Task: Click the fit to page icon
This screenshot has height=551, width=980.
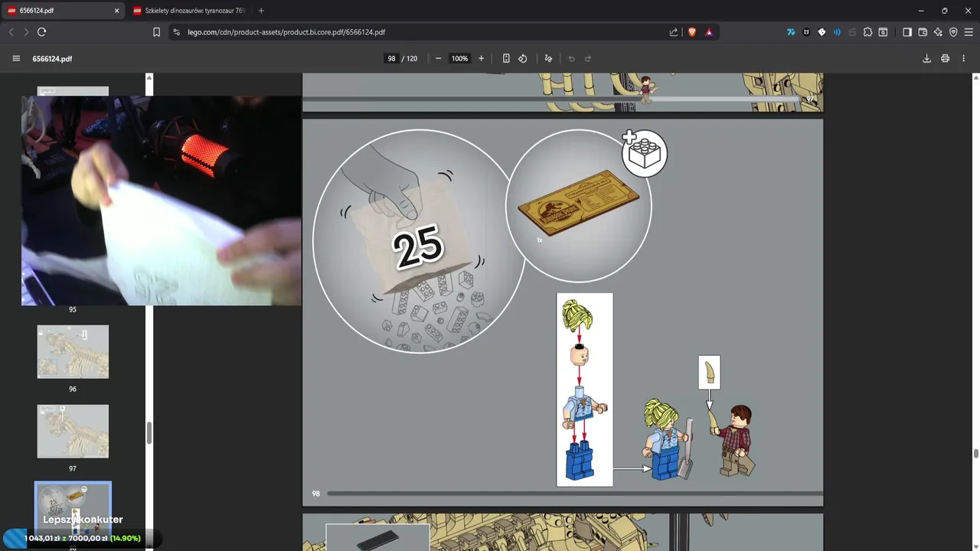Action: [x=506, y=58]
